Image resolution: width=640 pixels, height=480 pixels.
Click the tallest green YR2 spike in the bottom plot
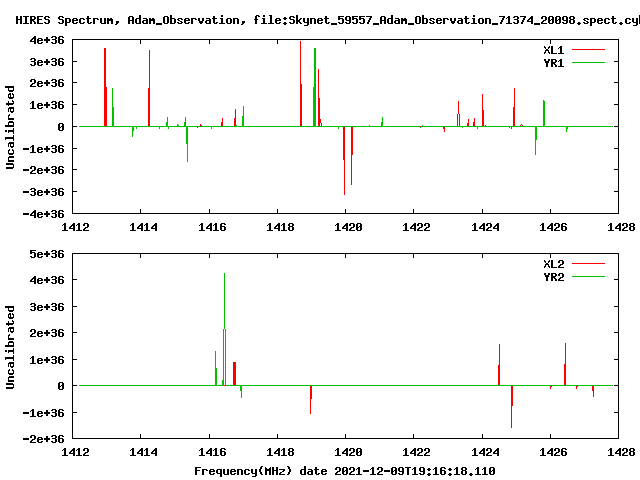tap(224, 329)
